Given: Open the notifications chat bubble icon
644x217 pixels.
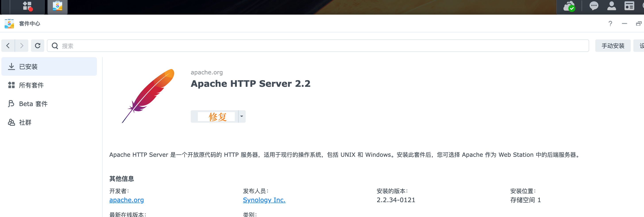Looking at the screenshot, I should 594,6.
